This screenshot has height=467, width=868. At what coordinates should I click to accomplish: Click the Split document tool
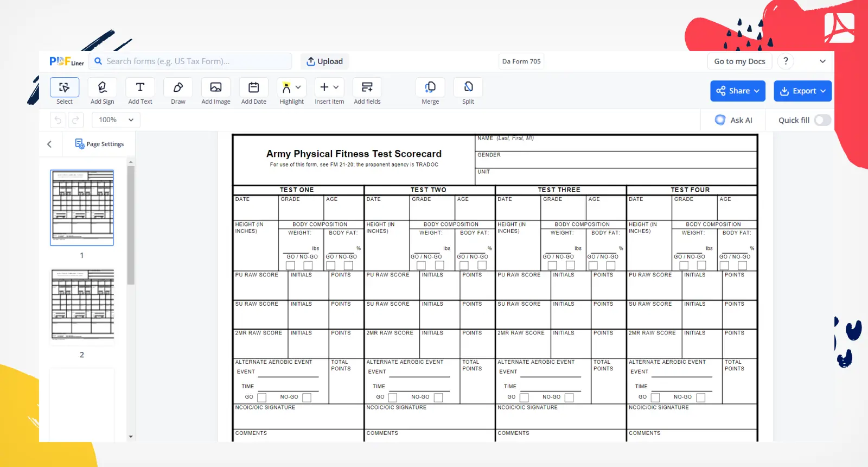pos(468,91)
